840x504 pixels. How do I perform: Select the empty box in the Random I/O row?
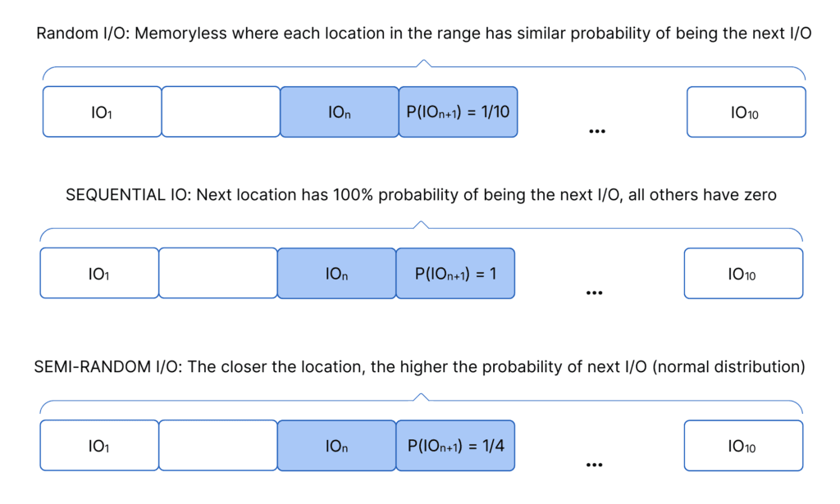tap(221, 111)
